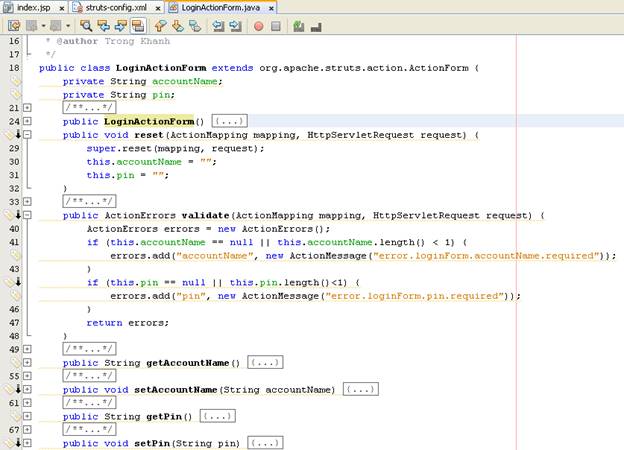Collapse the reset method fold
The image size is (624, 450).
click(27, 134)
